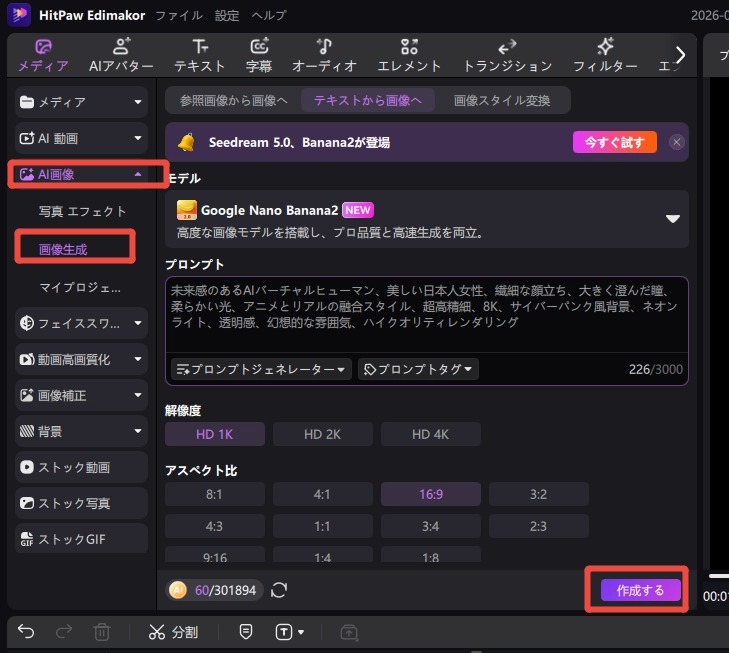Show more toolbar items with right chevron
Screen dimensions: 729x653
(680, 55)
